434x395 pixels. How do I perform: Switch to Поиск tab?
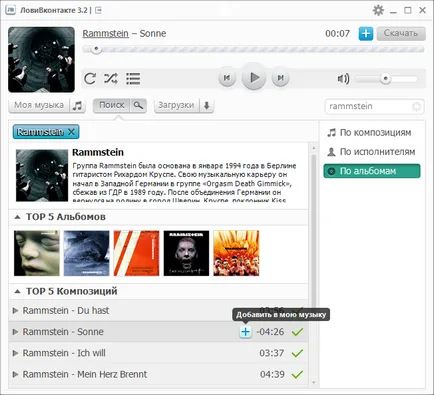(112, 105)
